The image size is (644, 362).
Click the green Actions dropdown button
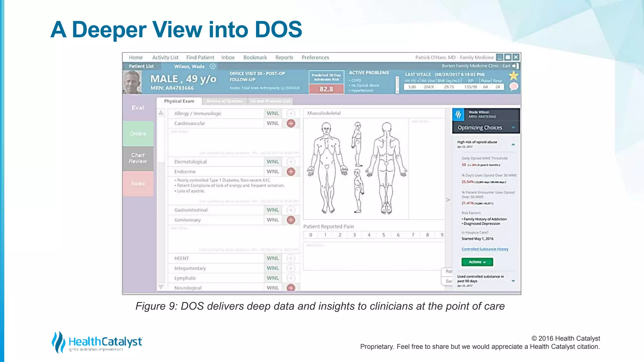click(477, 262)
